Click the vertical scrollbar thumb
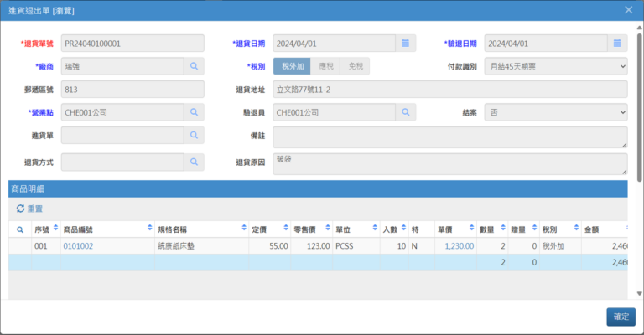 pyautogui.click(x=639, y=107)
